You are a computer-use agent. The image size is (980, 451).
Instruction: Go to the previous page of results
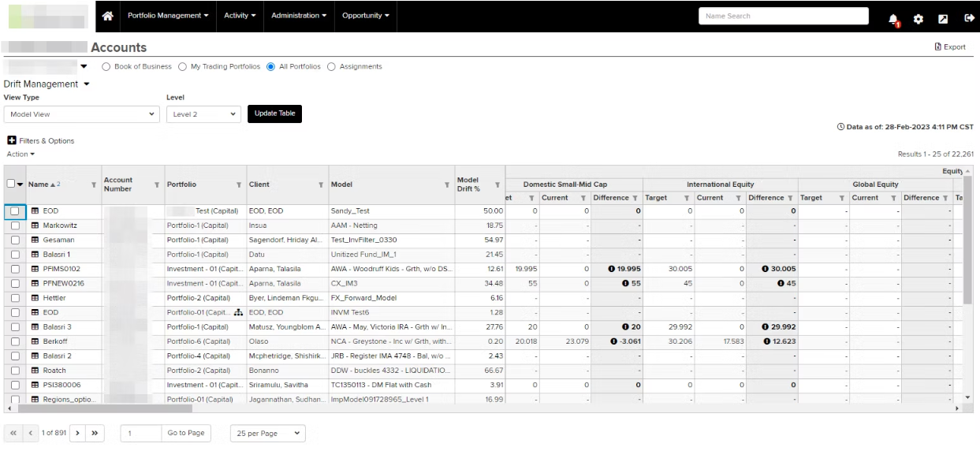[x=29, y=434]
